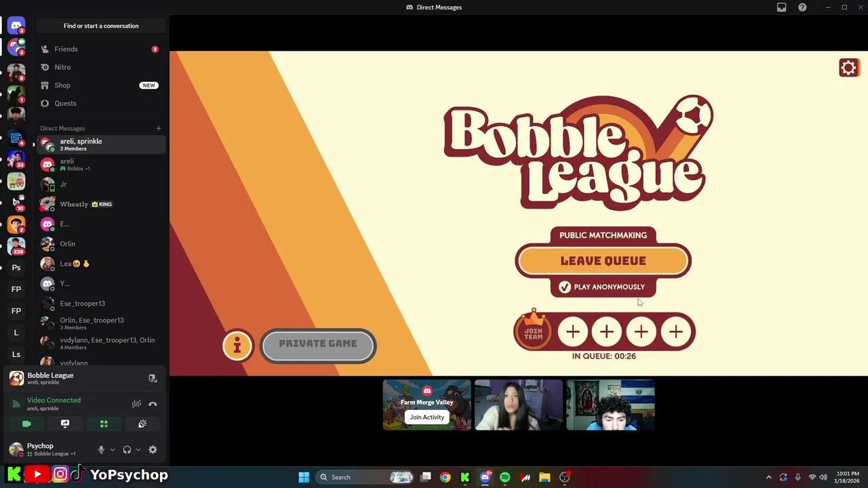This screenshot has width=868, height=488.
Task: Open the Quests page
Action: click(101, 103)
